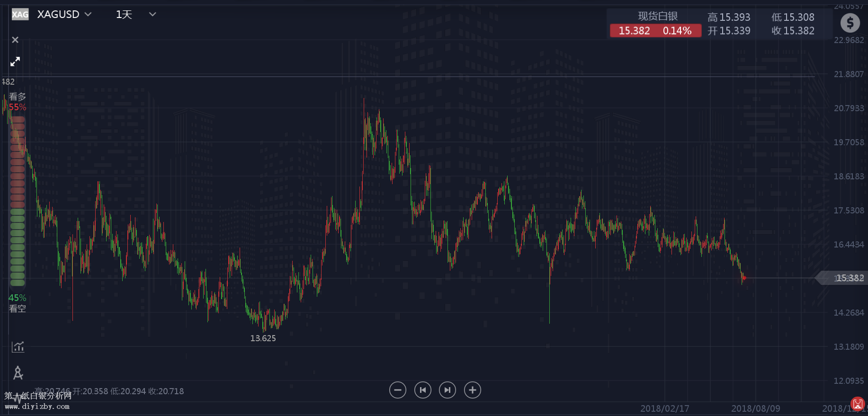Click the 看多 55% bullish label
The height and width of the screenshot is (416, 868).
click(x=18, y=102)
